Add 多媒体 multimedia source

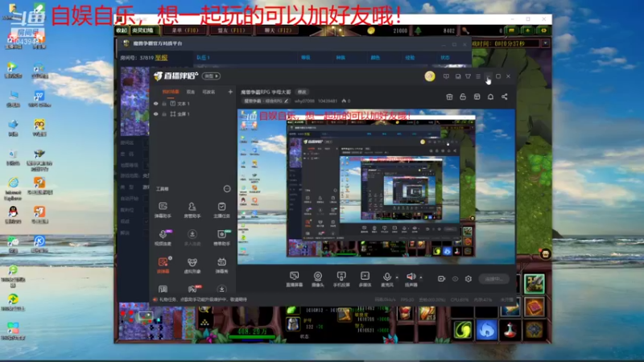pos(365,278)
